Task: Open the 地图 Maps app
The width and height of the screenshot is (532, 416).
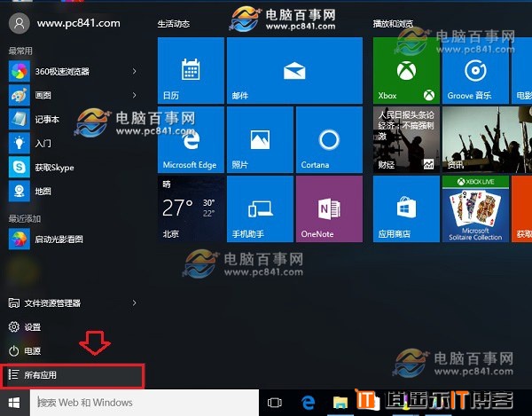Action: (20, 191)
